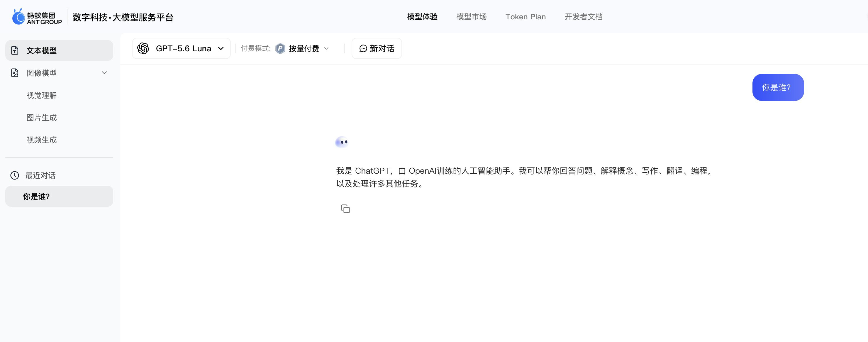Go to the Token Plan tab
The width and height of the screenshot is (868, 342).
point(526,17)
